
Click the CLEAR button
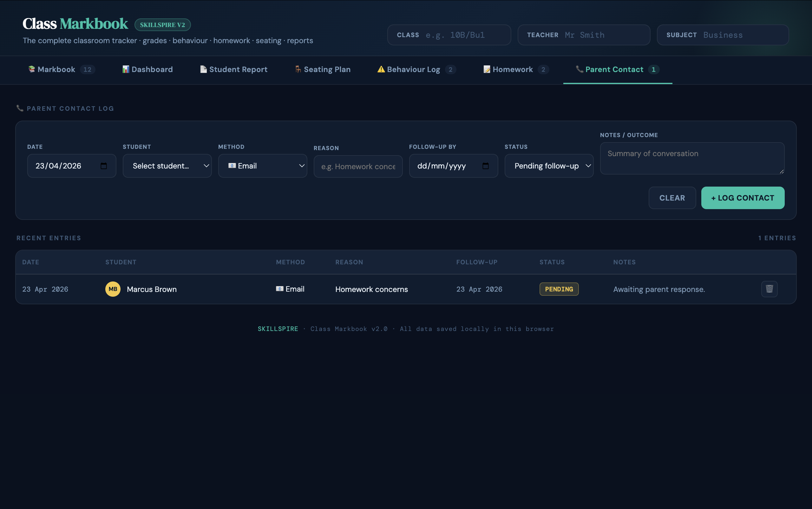click(x=672, y=198)
